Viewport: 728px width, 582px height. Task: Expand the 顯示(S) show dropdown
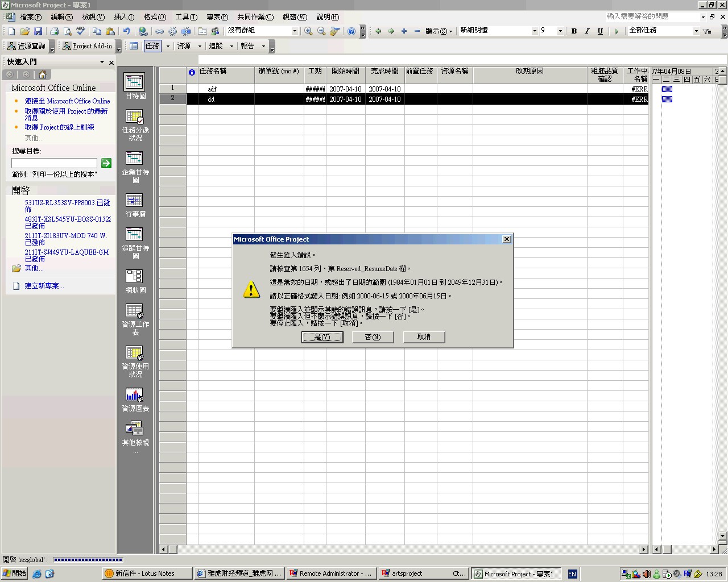(x=439, y=31)
